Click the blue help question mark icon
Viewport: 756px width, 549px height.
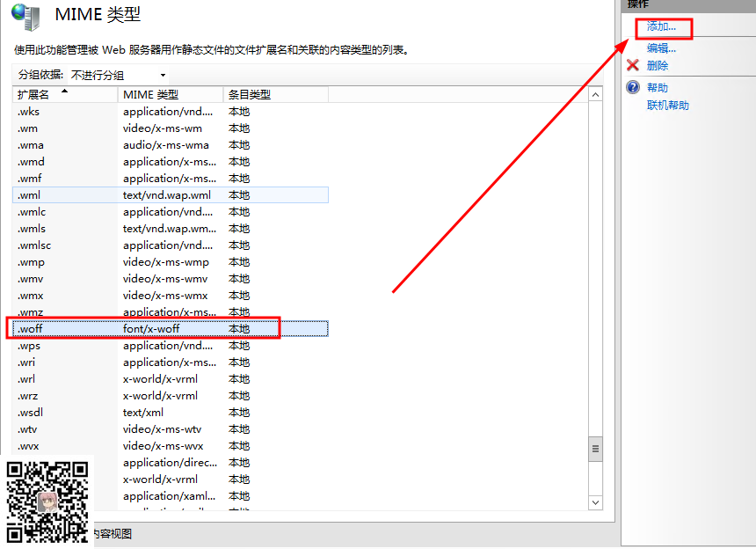pos(632,88)
